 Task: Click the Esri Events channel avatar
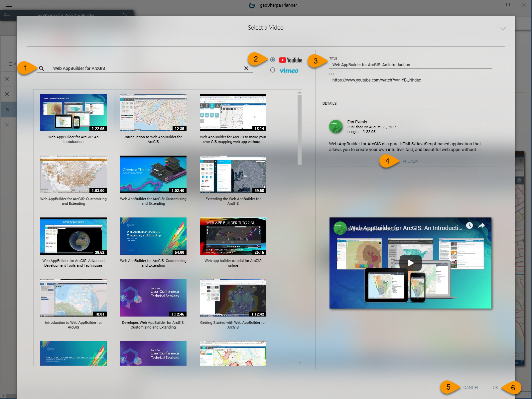pos(336,127)
